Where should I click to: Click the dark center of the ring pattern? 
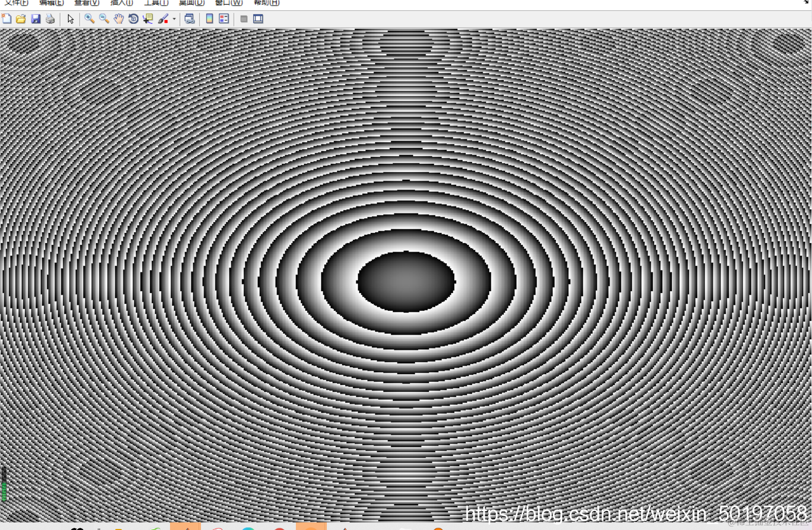[406, 281]
